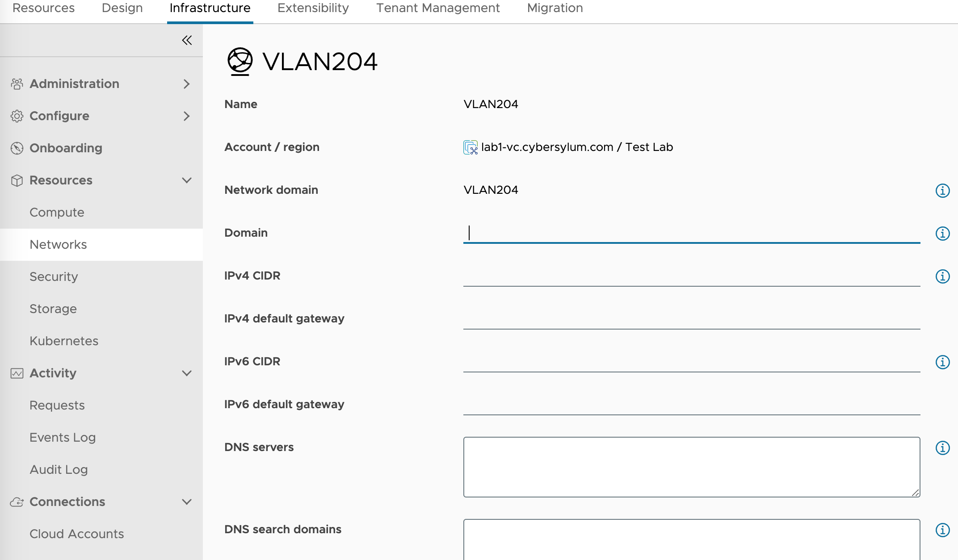Click the VLAN204 network header icon
958x560 pixels.
coord(240,62)
